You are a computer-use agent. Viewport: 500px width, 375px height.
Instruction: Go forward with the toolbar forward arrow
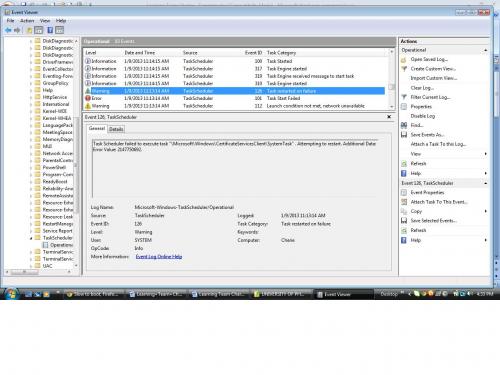[x=17, y=30]
